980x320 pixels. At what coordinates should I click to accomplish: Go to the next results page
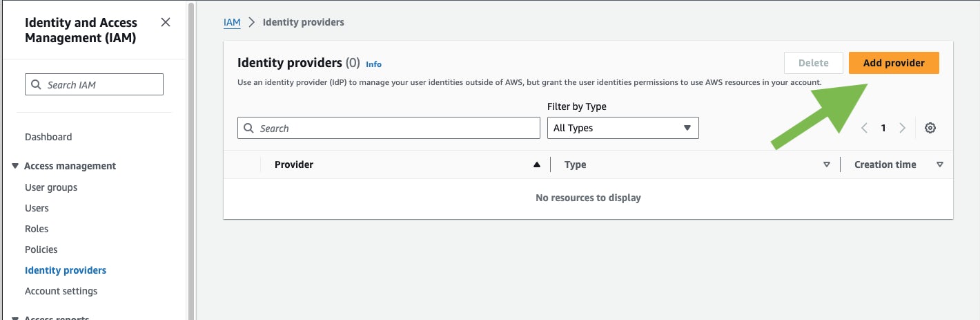click(x=902, y=128)
